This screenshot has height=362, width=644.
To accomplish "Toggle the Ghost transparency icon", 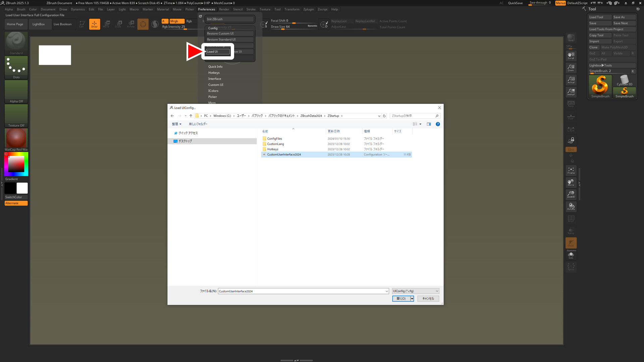I will tap(571, 243).
